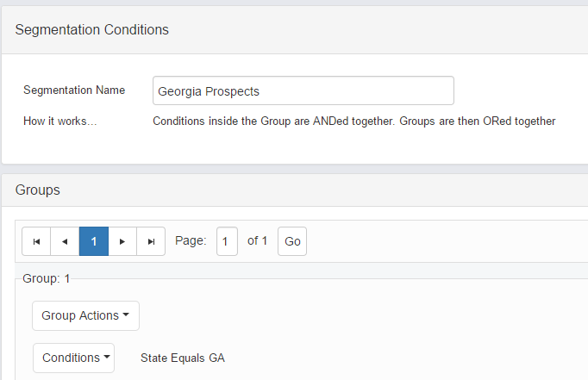Click the Group: 1 legend
This screenshot has width=588, height=380.
pos(46,279)
